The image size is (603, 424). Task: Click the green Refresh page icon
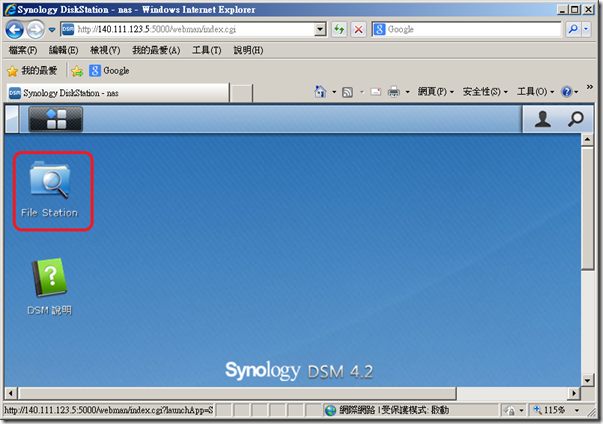(x=339, y=29)
